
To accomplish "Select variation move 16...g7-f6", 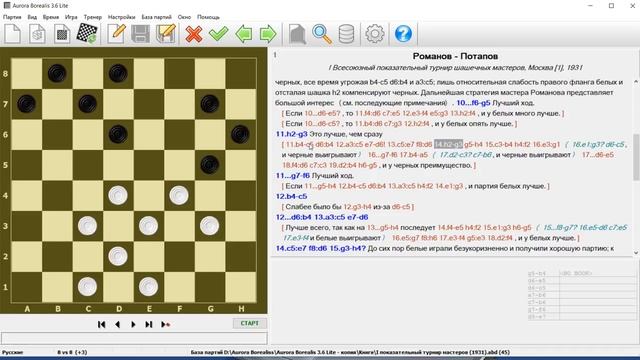I will tap(382, 155).
